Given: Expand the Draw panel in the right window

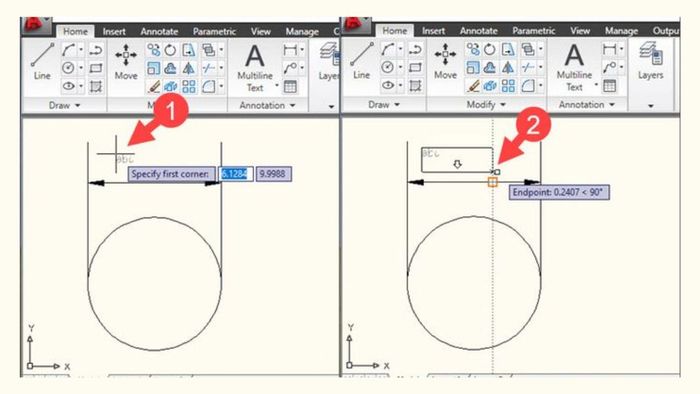Looking at the screenshot, I should [x=384, y=104].
